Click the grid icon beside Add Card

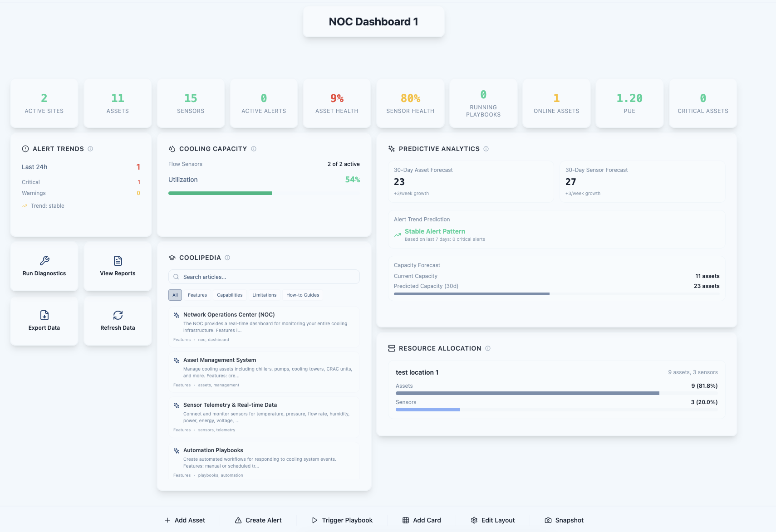coord(406,520)
